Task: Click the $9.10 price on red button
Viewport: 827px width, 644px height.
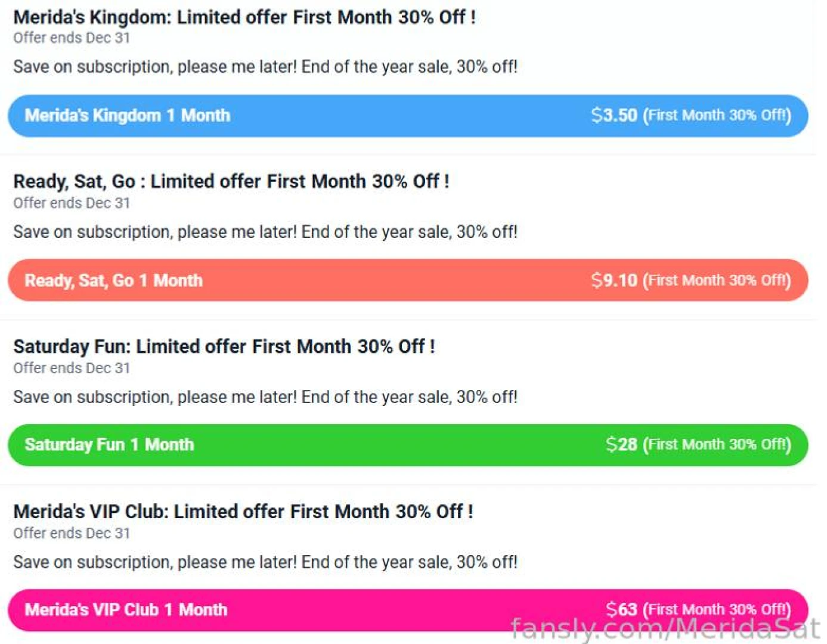Action: pos(614,280)
